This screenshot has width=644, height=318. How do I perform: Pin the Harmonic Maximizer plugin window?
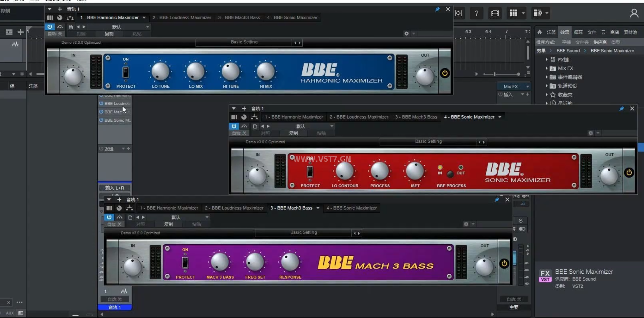click(x=437, y=9)
